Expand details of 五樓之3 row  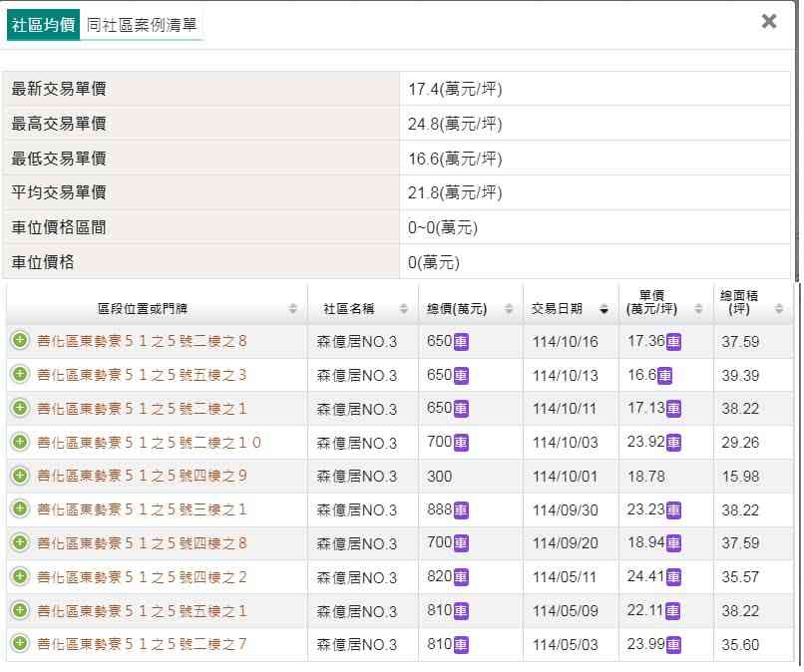click(19, 375)
